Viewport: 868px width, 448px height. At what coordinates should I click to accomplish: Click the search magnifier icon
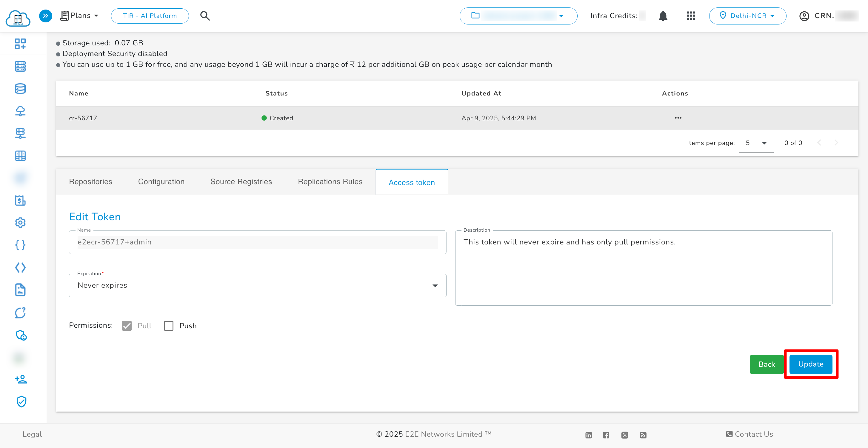point(205,16)
